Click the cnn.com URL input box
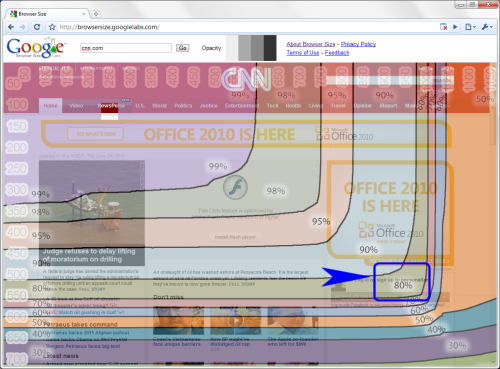 point(126,48)
